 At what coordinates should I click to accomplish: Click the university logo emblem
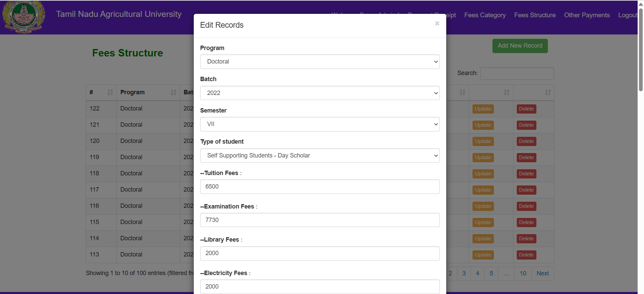(x=24, y=16)
